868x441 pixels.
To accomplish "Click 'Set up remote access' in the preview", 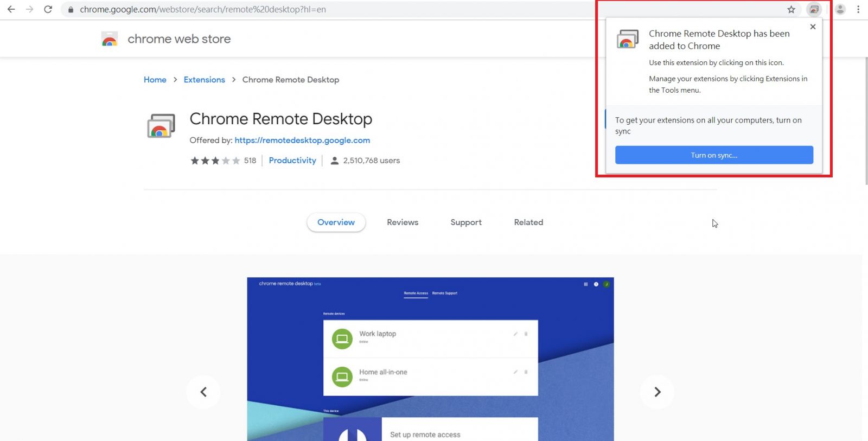I will pyautogui.click(x=425, y=434).
